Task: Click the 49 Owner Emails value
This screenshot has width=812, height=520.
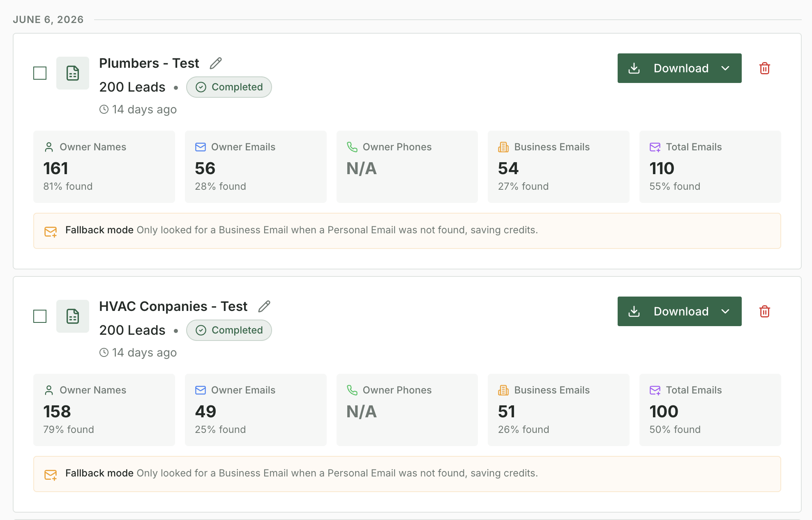Action: (205, 412)
